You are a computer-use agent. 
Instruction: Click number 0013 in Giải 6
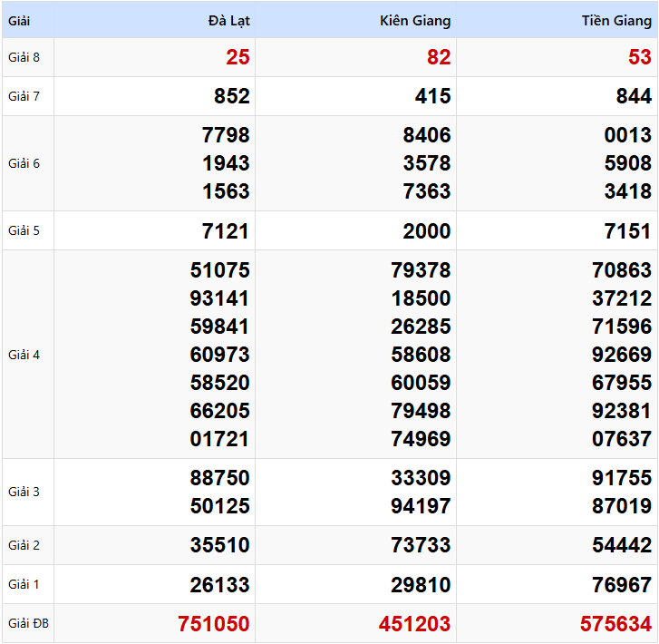coord(628,135)
